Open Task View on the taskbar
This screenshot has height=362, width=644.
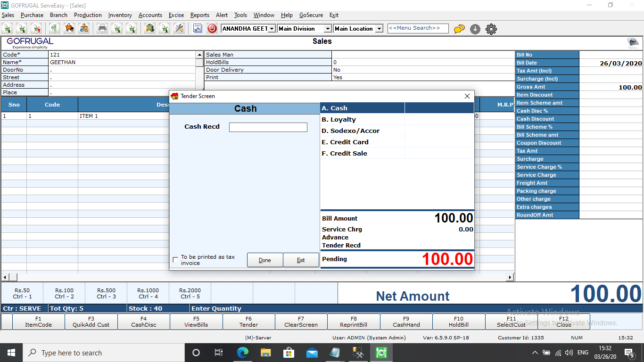[x=219, y=353]
